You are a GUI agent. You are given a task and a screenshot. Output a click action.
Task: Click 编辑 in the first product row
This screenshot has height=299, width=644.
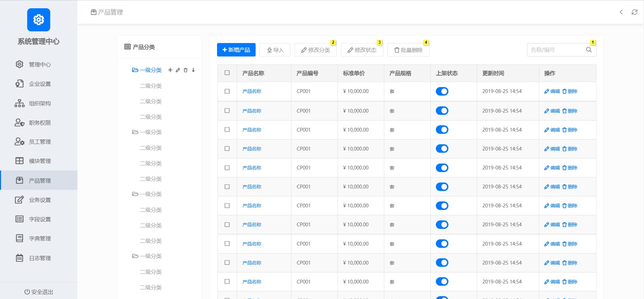tap(552, 91)
